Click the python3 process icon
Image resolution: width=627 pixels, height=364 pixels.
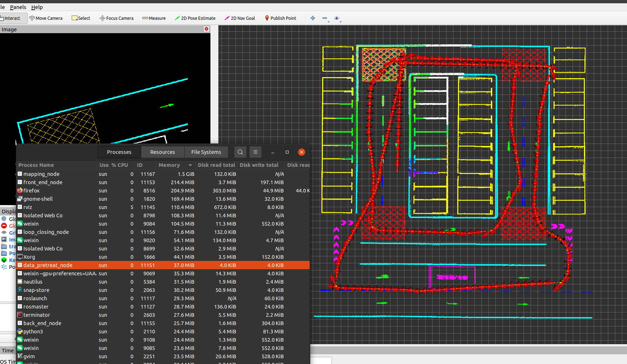tap(20, 332)
